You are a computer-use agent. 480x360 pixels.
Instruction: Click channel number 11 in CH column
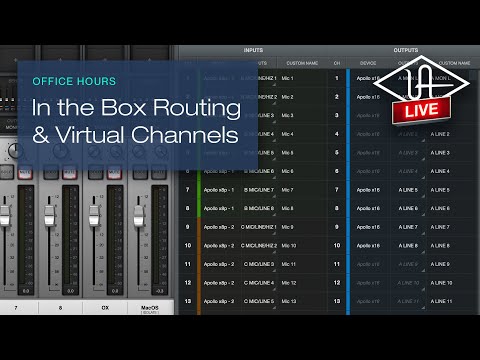coord(337,264)
